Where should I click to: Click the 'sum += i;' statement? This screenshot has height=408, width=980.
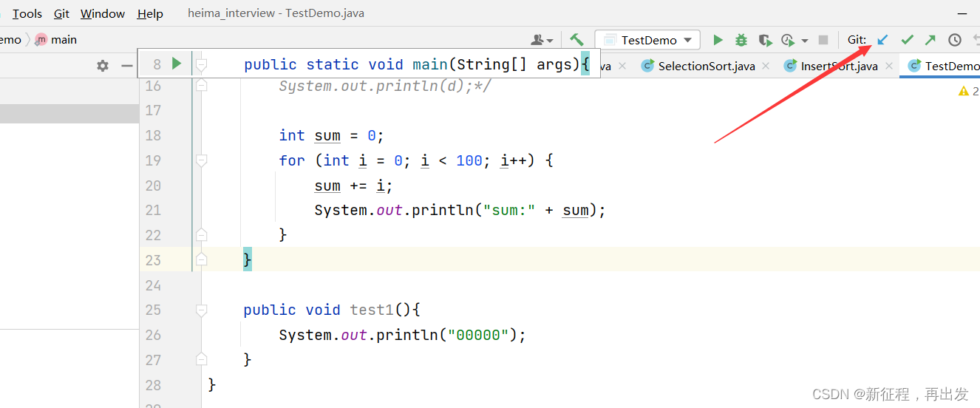tap(353, 186)
